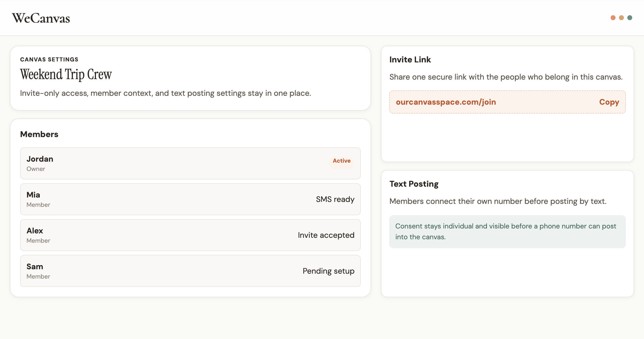Click Sam's Pending setup status
Screen dimensions: 644x339
[328, 271]
